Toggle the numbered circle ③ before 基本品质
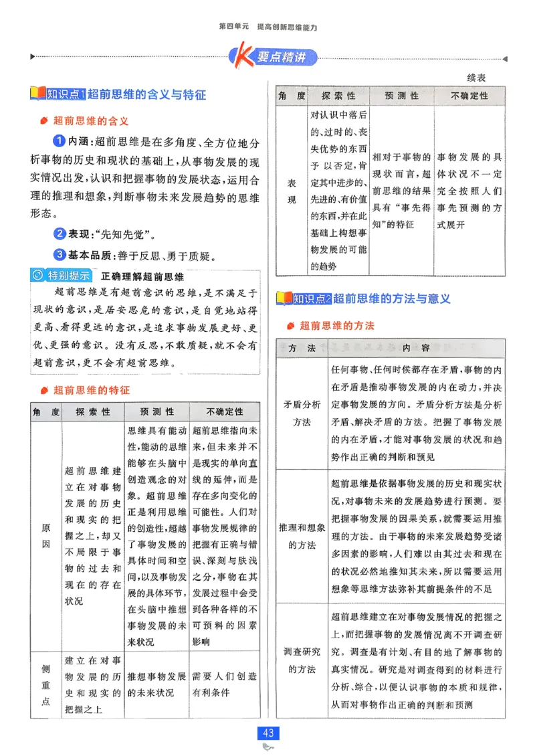This screenshot has height=756, width=535. coord(59,254)
